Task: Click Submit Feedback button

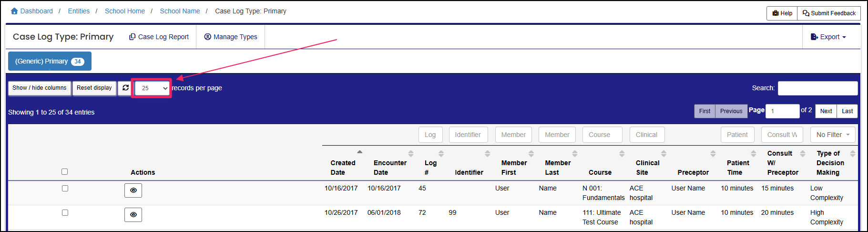Action: pyautogui.click(x=829, y=13)
